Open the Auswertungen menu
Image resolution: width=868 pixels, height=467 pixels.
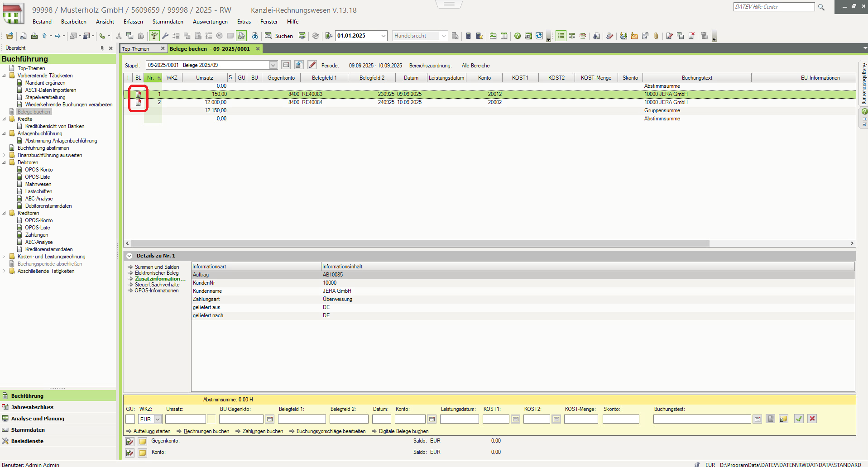[x=210, y=22]
